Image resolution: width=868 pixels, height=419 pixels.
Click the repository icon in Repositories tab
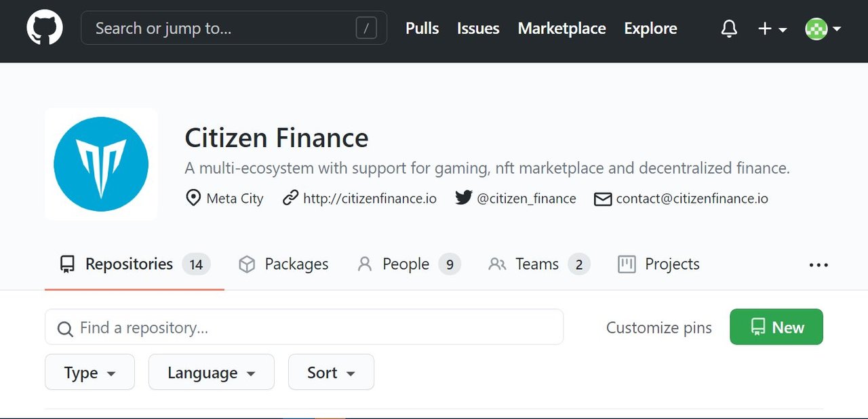pos(67,264)
